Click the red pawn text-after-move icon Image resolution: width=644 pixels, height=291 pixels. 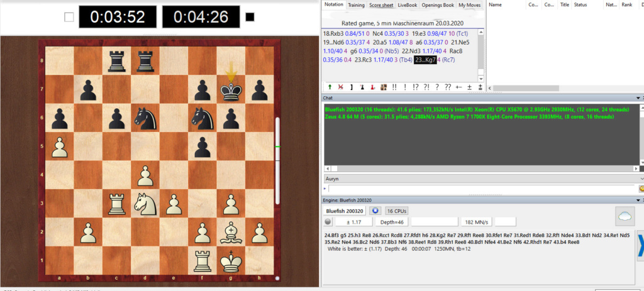372,87
